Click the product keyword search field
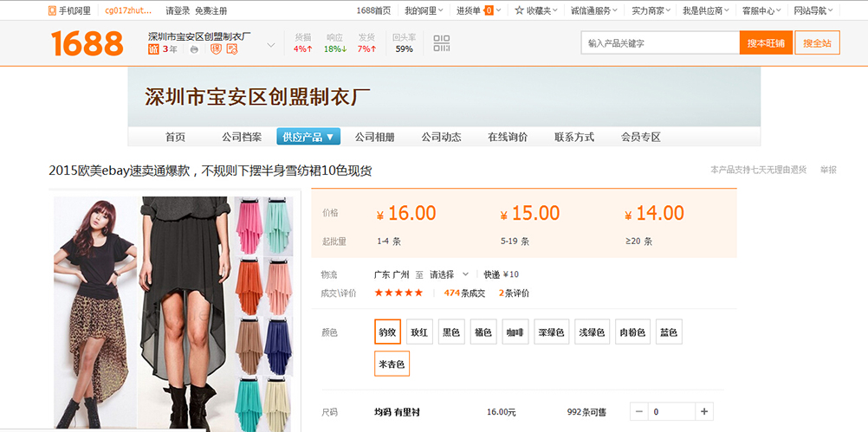Viewport: 868px width, 432px height. tap(660, 43)
